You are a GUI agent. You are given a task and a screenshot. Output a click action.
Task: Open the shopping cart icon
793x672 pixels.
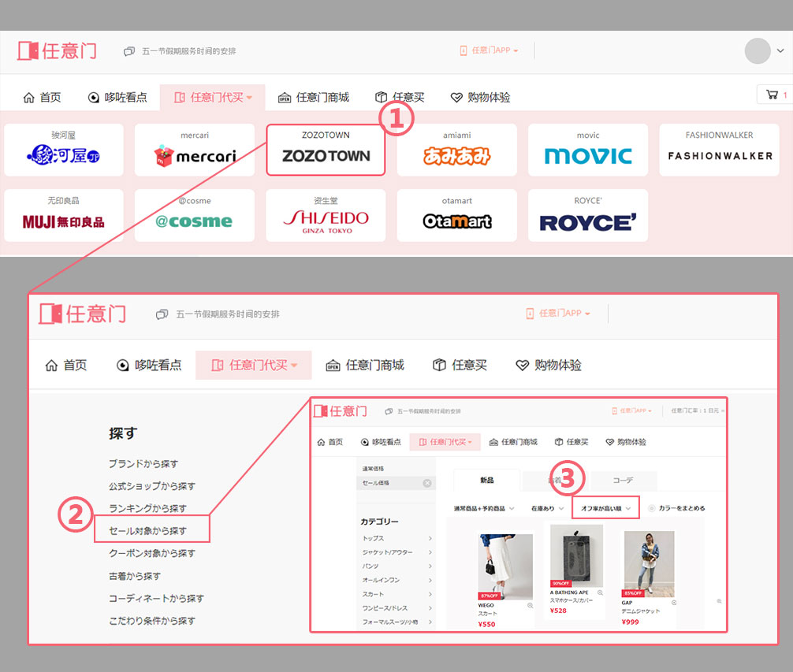tap(772, 95)
